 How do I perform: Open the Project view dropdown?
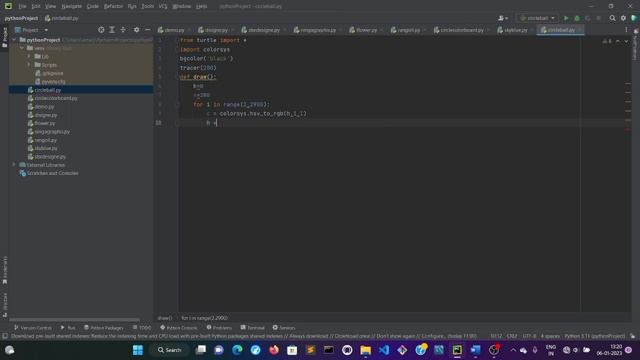coord(31,30)
